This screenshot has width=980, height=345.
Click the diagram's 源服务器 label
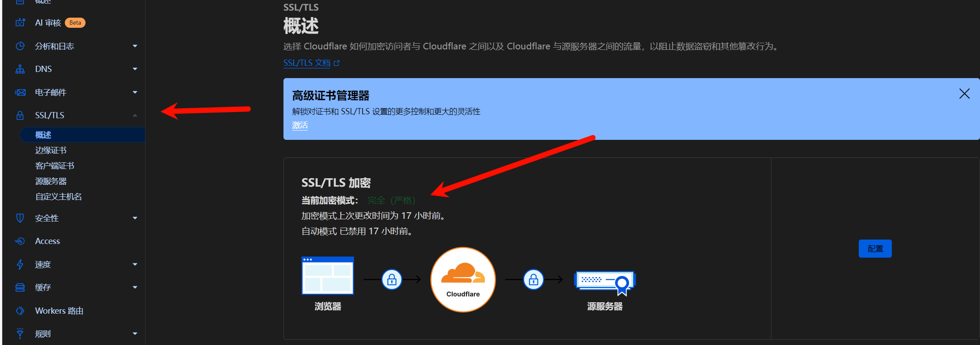point(605,306)
